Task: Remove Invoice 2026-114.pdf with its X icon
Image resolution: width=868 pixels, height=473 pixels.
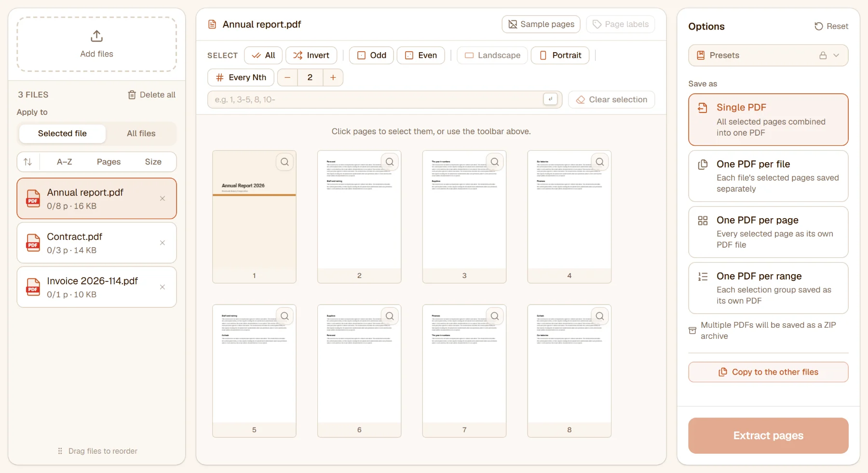Action: click(163, 287)
